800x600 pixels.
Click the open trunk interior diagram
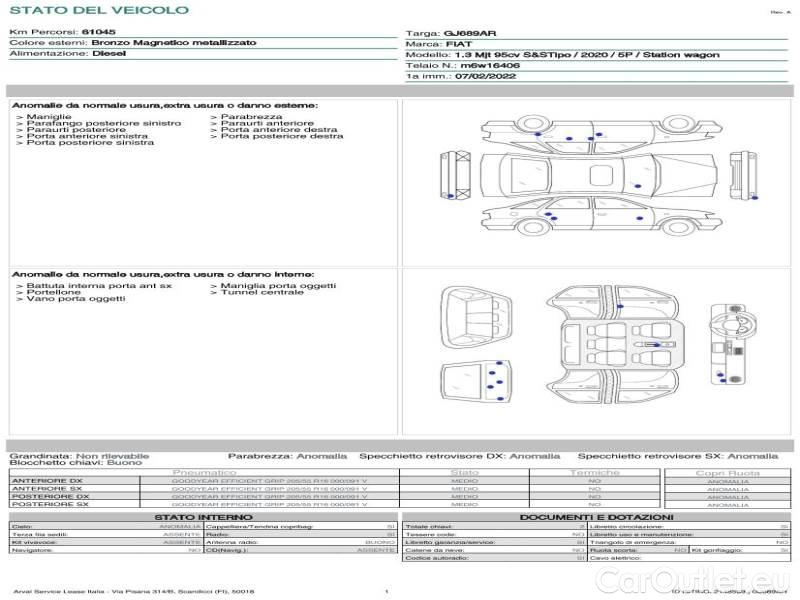click(x=473, y=311)
